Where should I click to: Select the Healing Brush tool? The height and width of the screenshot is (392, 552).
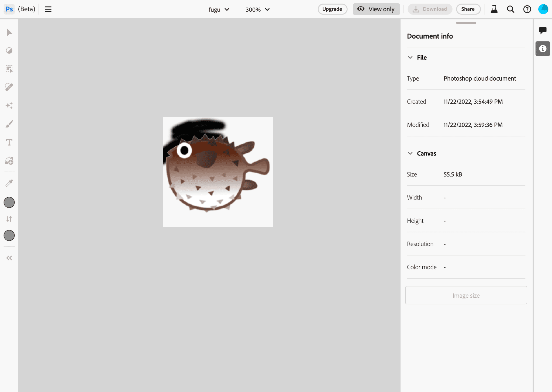9,87
